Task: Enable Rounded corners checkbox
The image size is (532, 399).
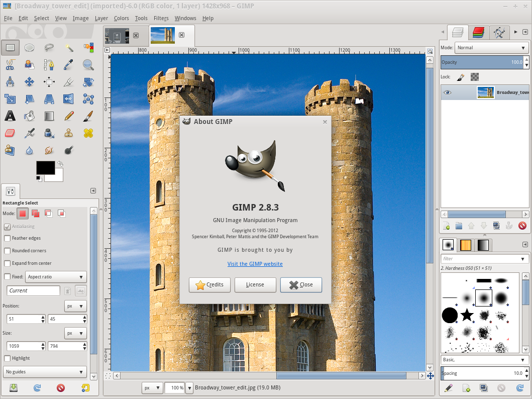Action: click(7, 251)
